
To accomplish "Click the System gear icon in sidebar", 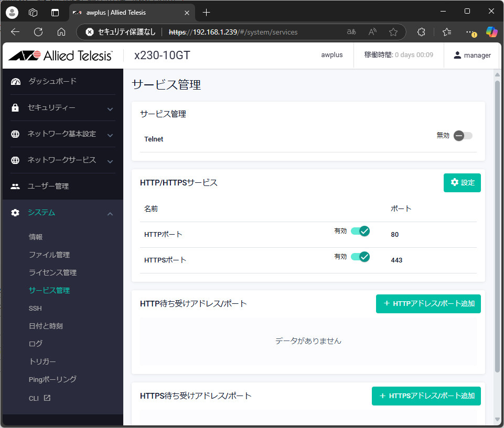I will [16, 213].
